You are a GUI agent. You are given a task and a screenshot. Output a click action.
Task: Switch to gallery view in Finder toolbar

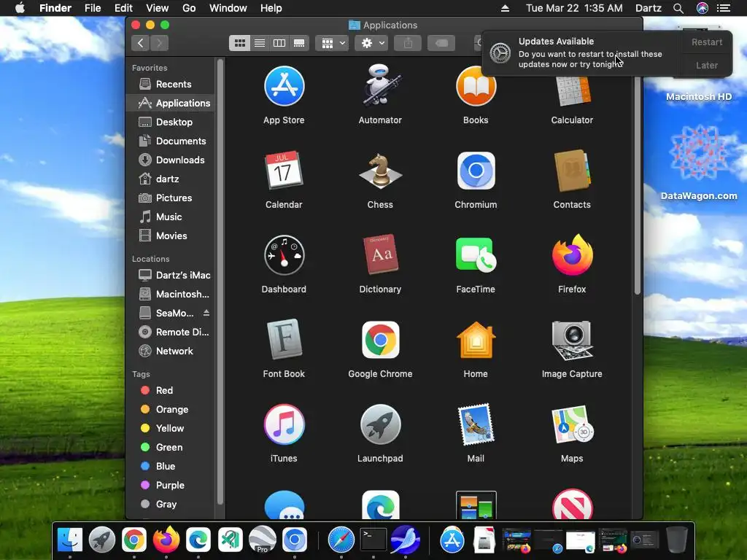(x=299, y=43)
